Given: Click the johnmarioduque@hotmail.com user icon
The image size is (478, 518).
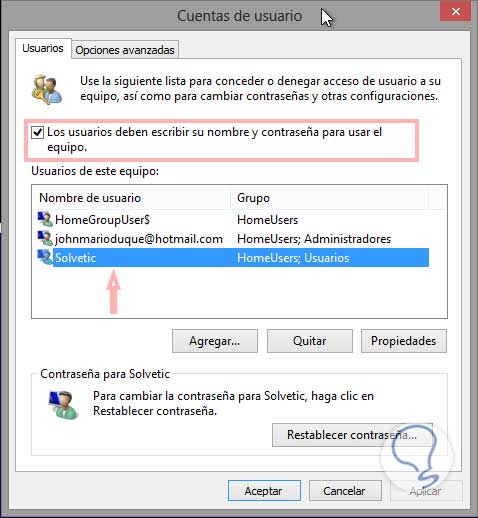Looking at the screenshot, I should [45, 239].
